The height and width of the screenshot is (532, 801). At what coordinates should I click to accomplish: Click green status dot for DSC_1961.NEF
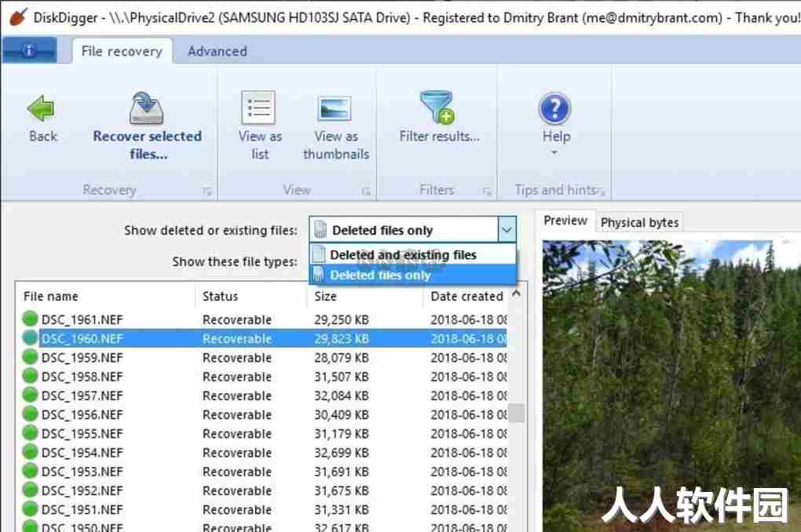[x=30, y=319]
